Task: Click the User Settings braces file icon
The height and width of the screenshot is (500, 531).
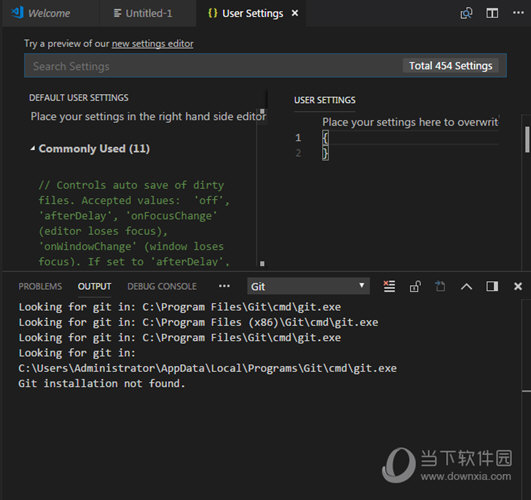Action: (213, 13)
